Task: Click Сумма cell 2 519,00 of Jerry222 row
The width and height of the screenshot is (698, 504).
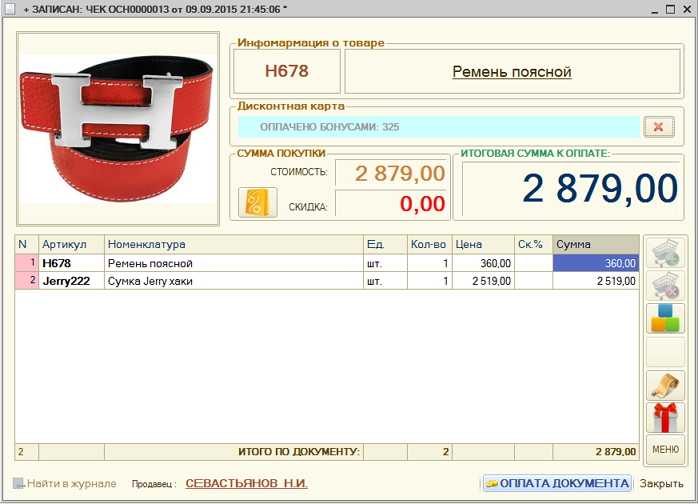Action: (596, 281)
